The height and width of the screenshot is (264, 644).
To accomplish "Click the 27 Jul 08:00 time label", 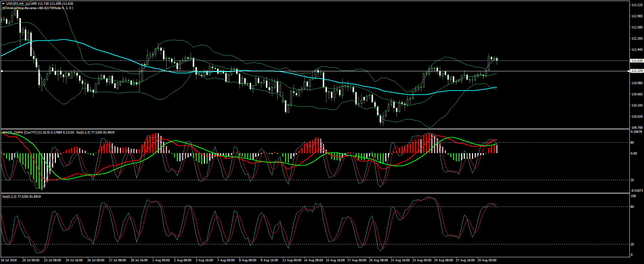I will (117, 260).
